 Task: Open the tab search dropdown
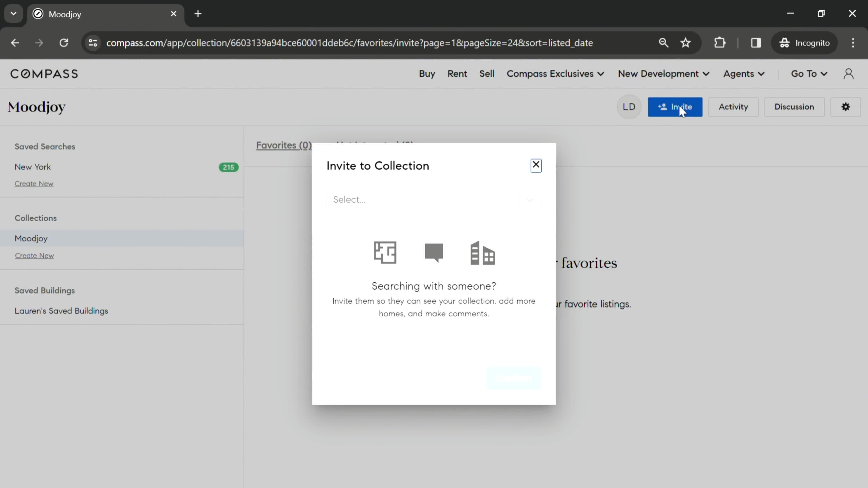pos(14,14)
